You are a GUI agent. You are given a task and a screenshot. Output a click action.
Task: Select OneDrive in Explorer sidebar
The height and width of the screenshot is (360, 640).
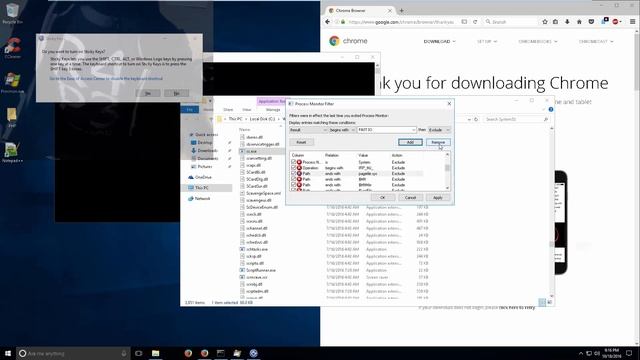click(x=200, y=177)
